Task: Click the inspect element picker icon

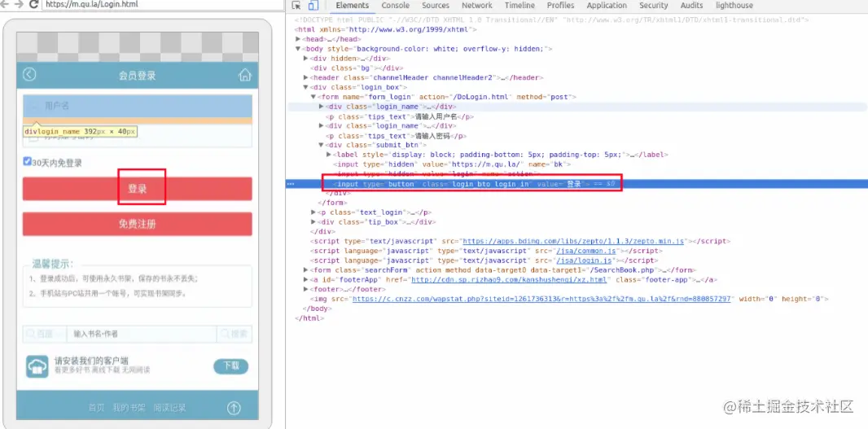Action: click(296, 6)
